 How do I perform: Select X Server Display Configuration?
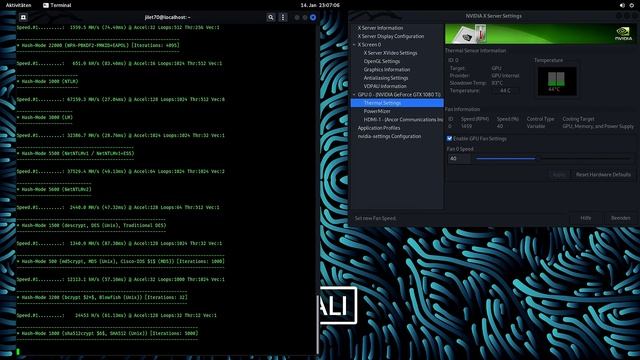click(x=391, y=36)
